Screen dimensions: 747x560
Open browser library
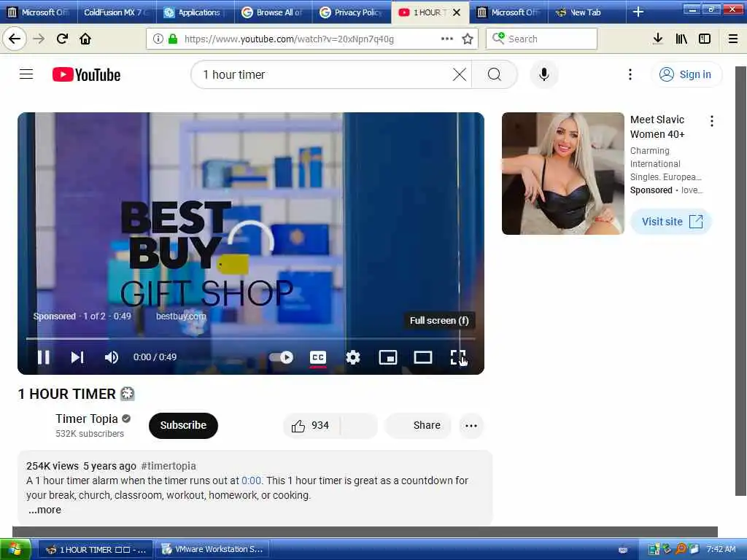pos(681,39)
